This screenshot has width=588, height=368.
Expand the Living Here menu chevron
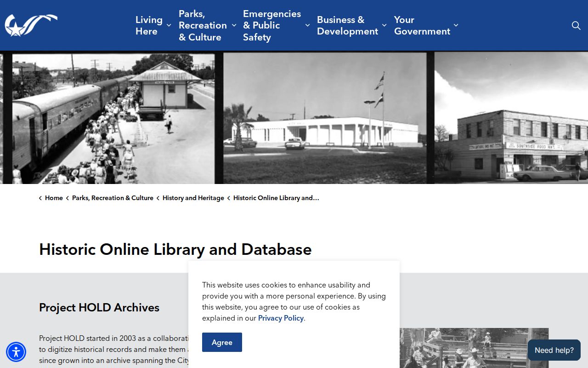169,25
